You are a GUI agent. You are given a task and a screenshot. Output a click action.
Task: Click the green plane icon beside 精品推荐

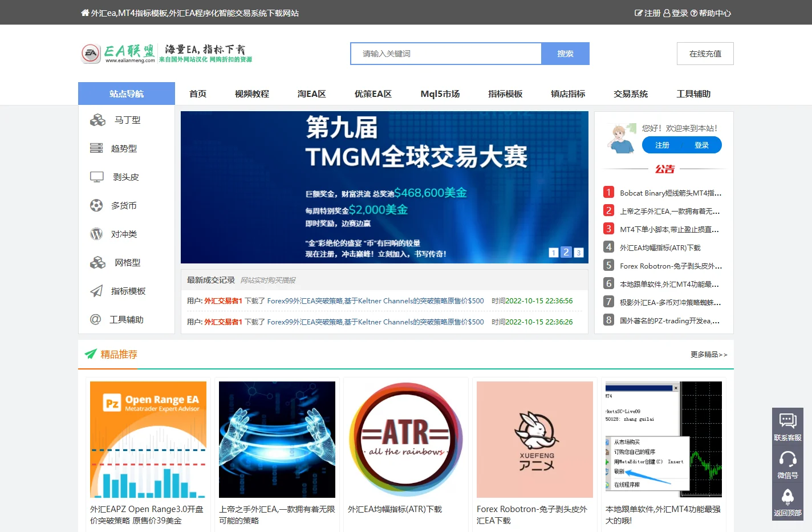click(x=91, y=354)
